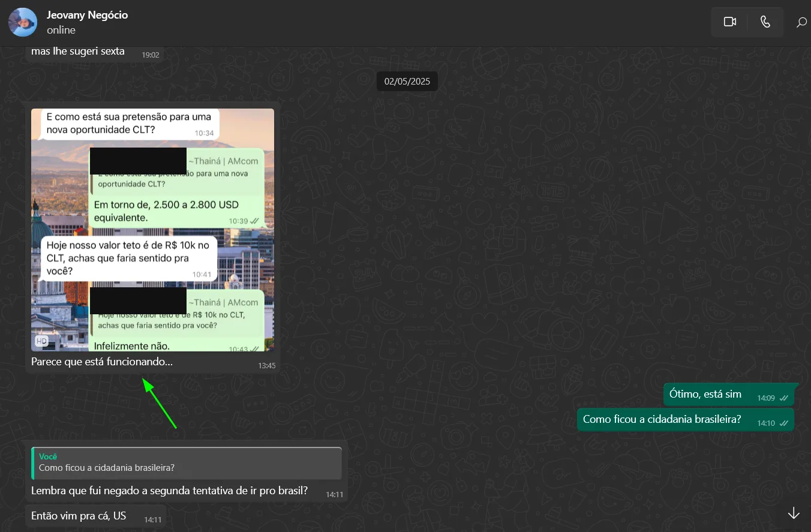Start a voice call with Jeovany Negócio
This screenshot has width=811, height=532.
point(765,22)
